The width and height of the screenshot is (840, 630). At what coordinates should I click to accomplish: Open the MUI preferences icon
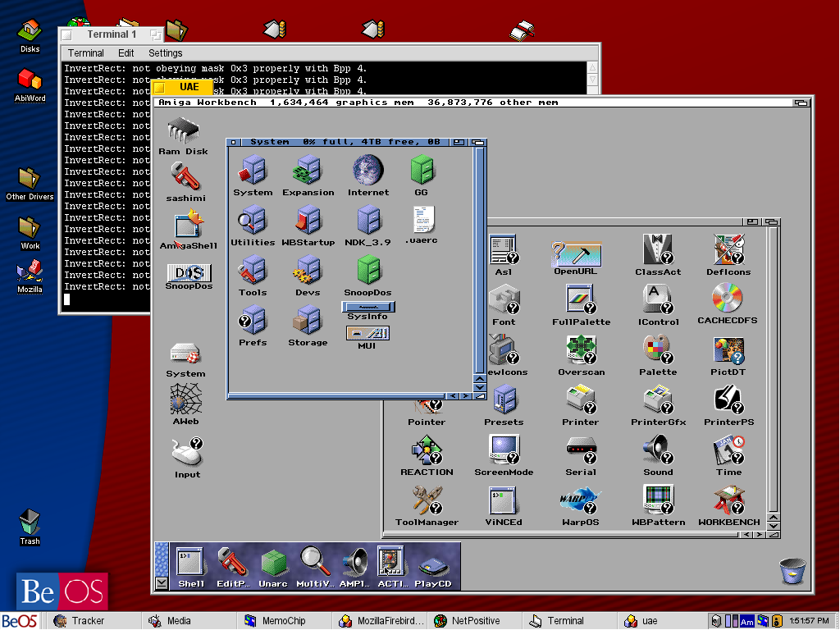pyautogui.click(x=368, y=333)
